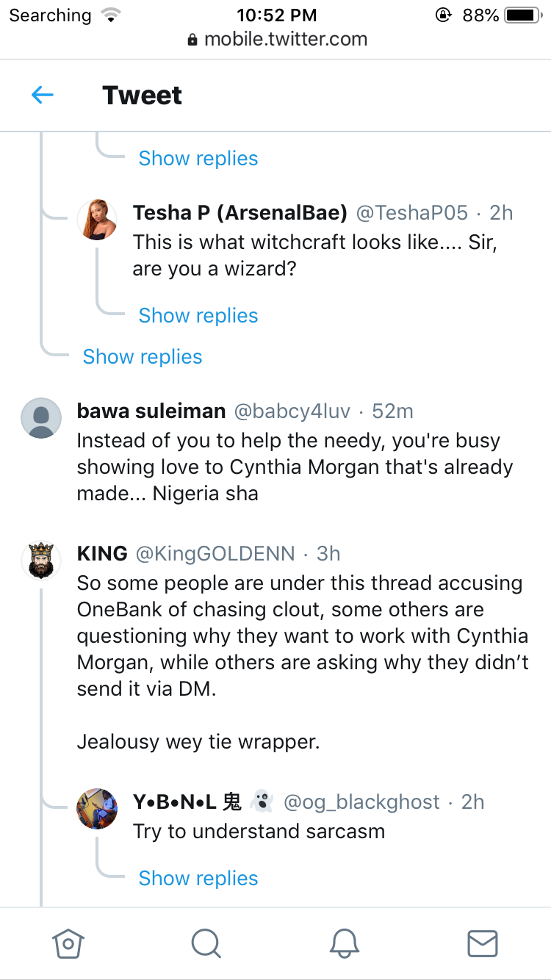
Task: Tap Tesha P's profile avatar
Action: tap(98, 219)
